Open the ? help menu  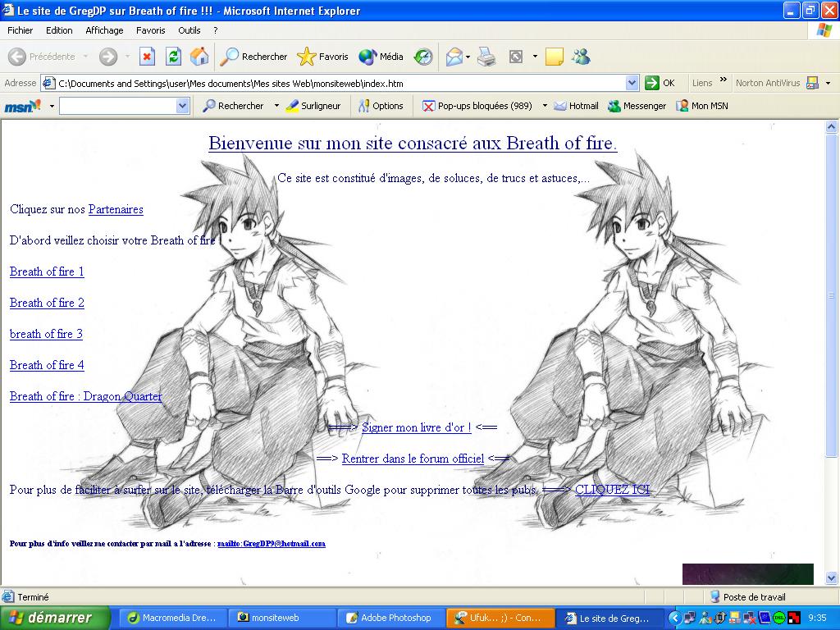pyautogui.click(x=216, y=30)
